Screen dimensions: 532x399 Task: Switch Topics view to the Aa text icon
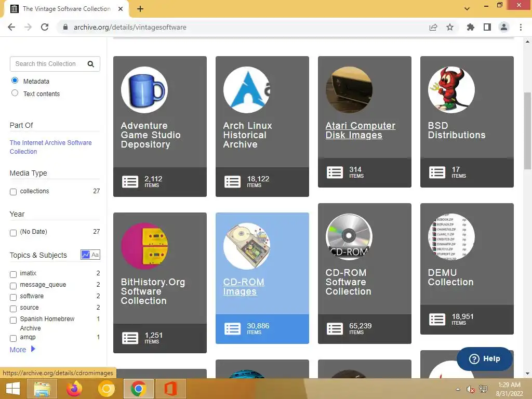click(96, 255)
